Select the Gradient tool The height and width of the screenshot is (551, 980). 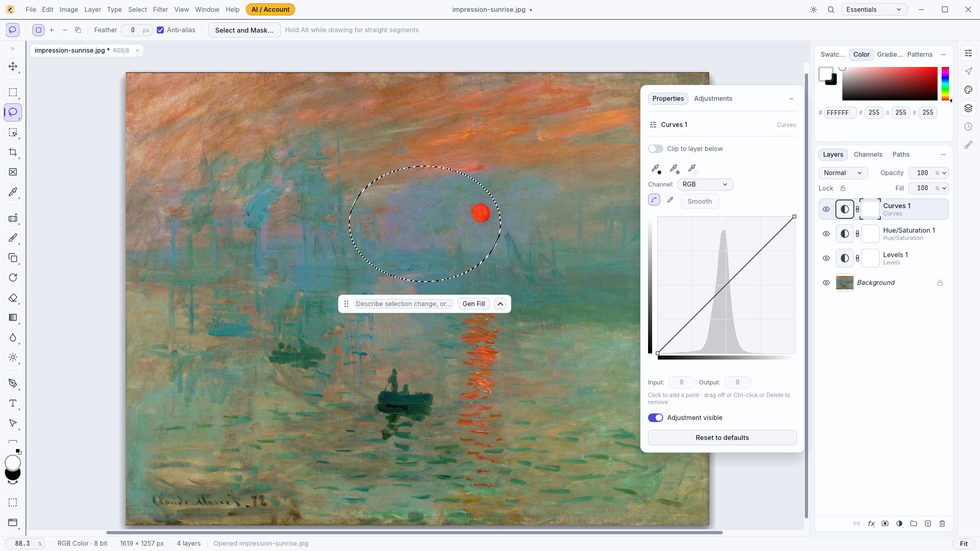pos(13,317)
